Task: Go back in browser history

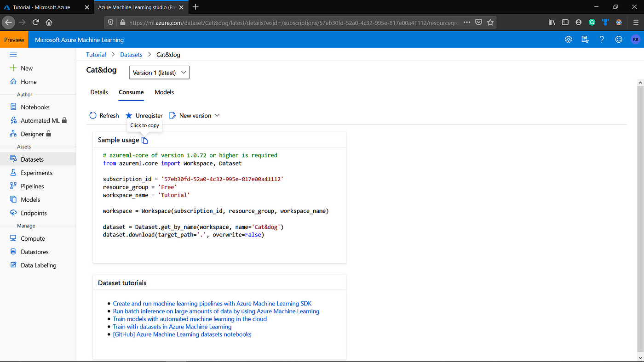Action: click(x=8, y=22)
